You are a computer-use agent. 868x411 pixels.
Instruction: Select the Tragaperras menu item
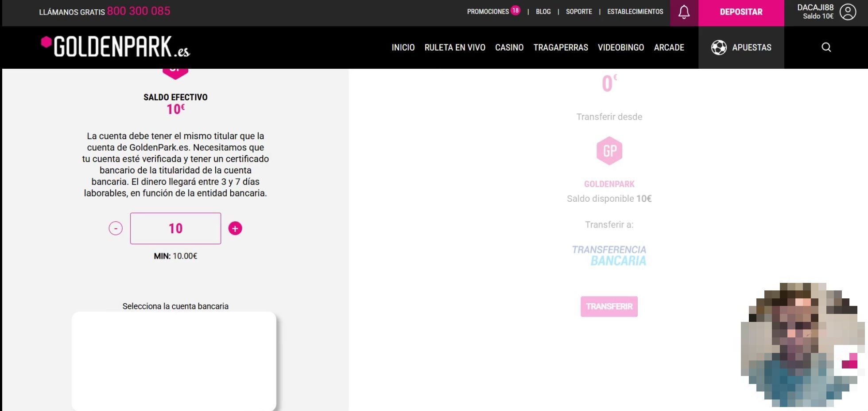pos(561,47)
